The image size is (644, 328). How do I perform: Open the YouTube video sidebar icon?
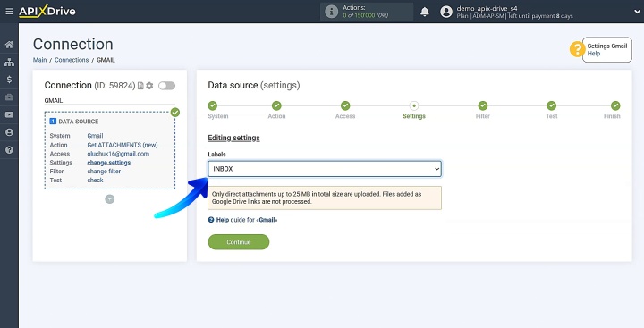(x=9, y=115)
